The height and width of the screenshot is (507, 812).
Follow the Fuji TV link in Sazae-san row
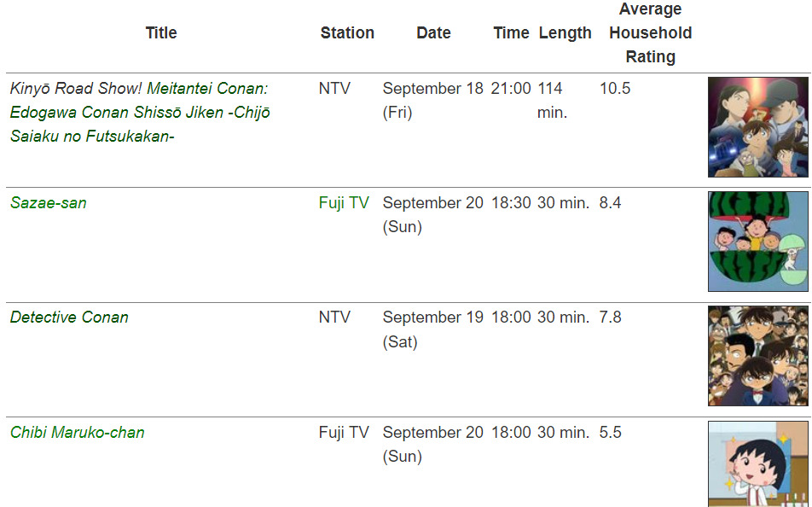tap(344, 203)
